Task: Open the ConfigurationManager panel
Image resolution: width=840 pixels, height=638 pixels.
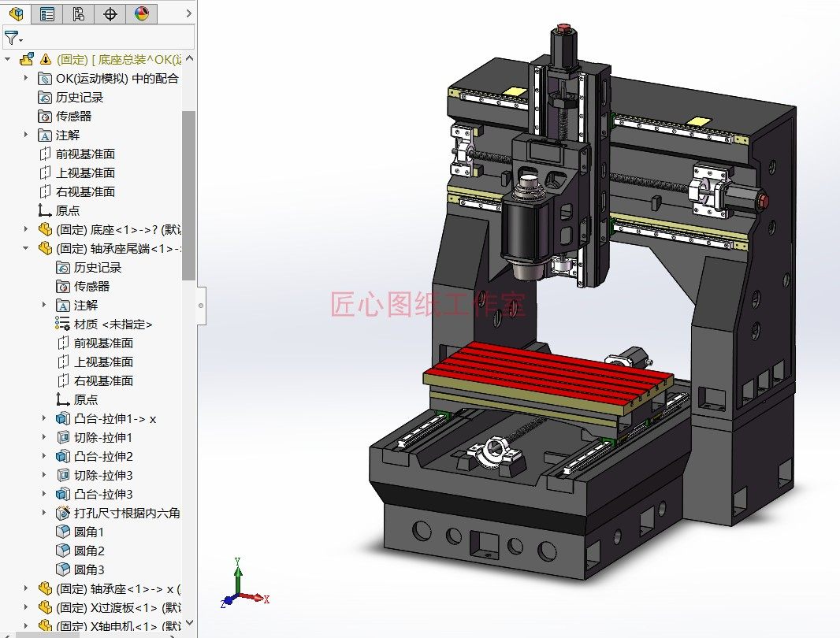Action: click(76, 13)
